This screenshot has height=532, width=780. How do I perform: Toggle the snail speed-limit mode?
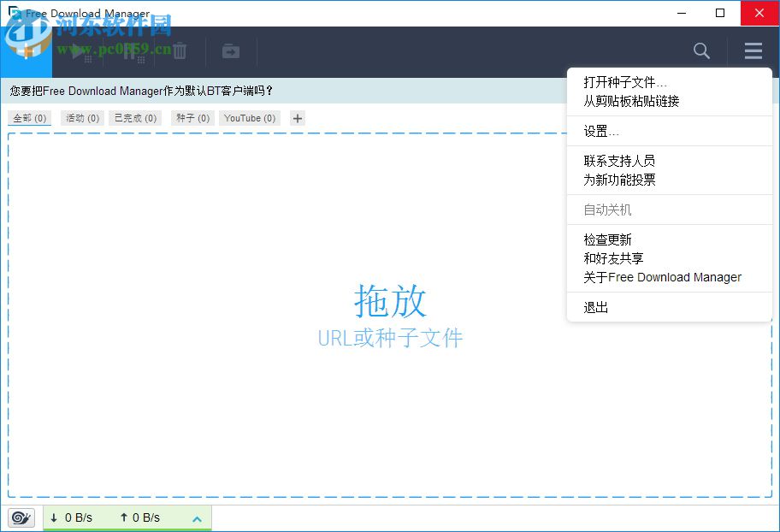coord(21,517)
